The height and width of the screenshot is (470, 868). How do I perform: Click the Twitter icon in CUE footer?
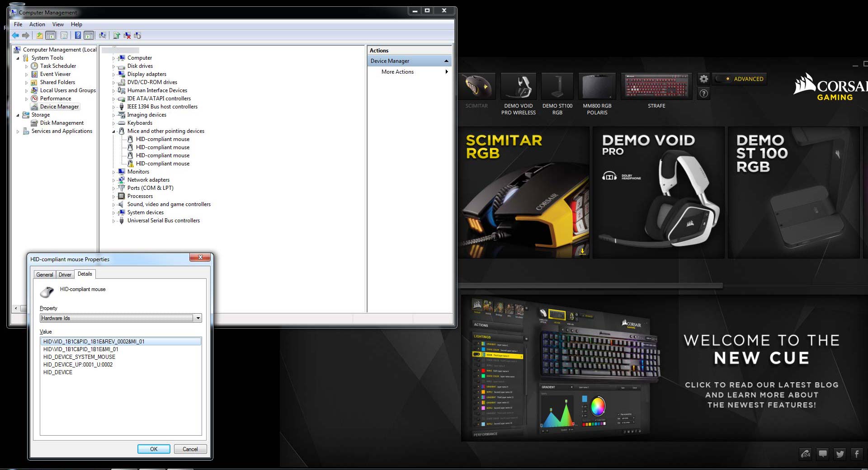840,454
